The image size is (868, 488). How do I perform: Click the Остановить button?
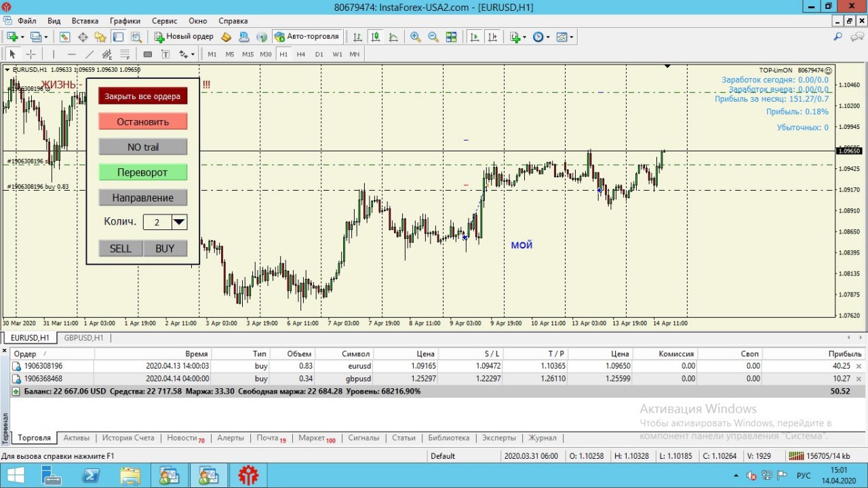pyautogui.click(x=142, y=121)
